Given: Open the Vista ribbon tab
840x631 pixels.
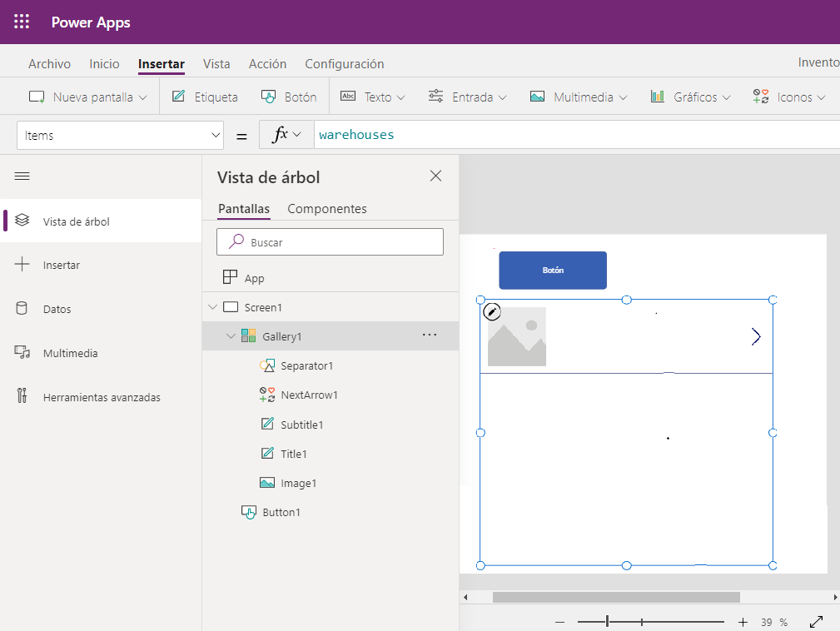Looking at the screenshot, I should point(216,64).
